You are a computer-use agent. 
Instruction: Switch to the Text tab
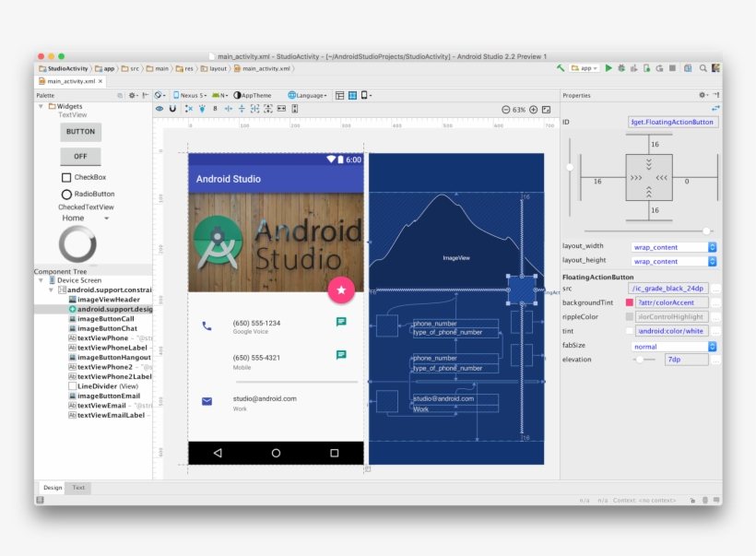pos(78,487)
